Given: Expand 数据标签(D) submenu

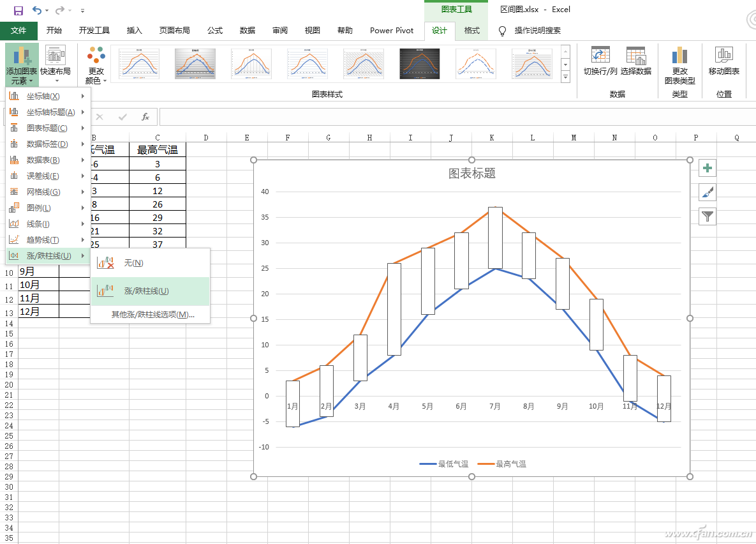Looking at the screenshot, I should (x=48, y=144).
